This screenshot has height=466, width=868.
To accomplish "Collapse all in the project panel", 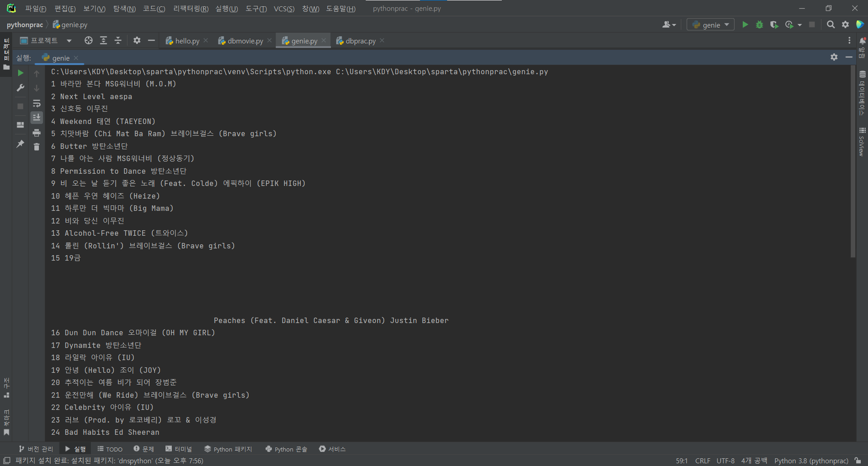I will pos(118,41).
